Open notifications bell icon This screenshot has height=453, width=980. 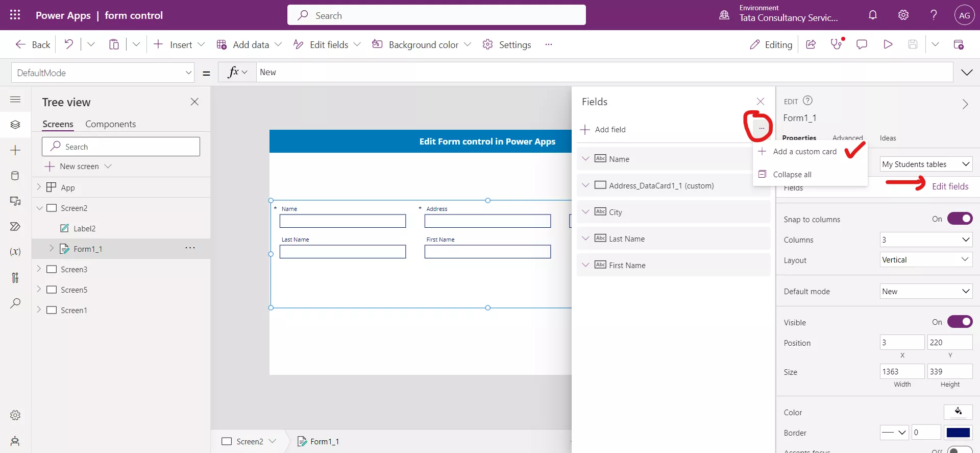(873, 15)
